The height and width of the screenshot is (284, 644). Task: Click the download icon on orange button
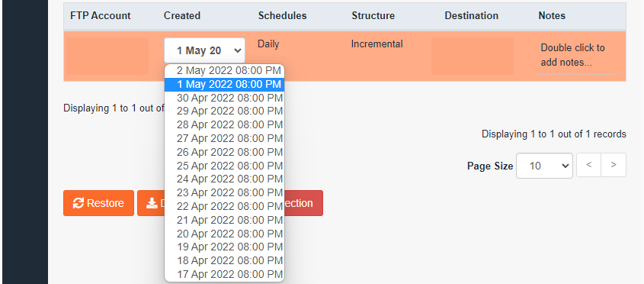pyautogui.click(x=152, y=203)
